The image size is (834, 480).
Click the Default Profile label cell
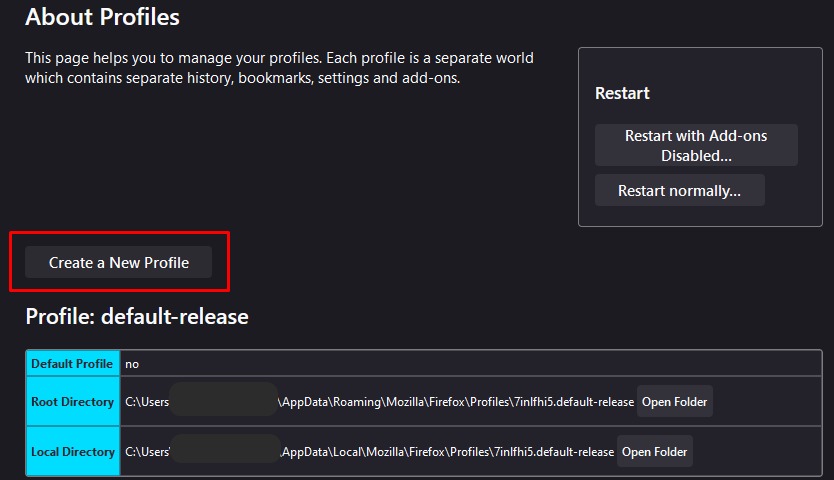pos(71,364)
